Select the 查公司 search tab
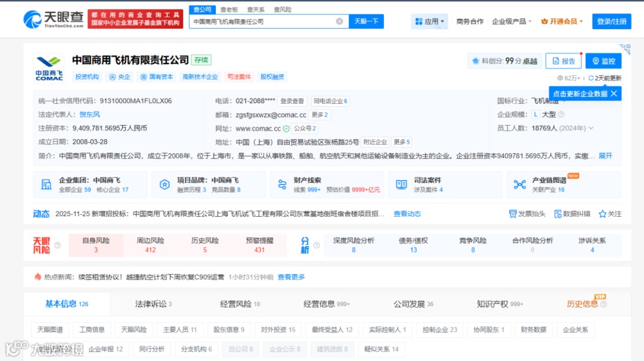 coord(202,10)
